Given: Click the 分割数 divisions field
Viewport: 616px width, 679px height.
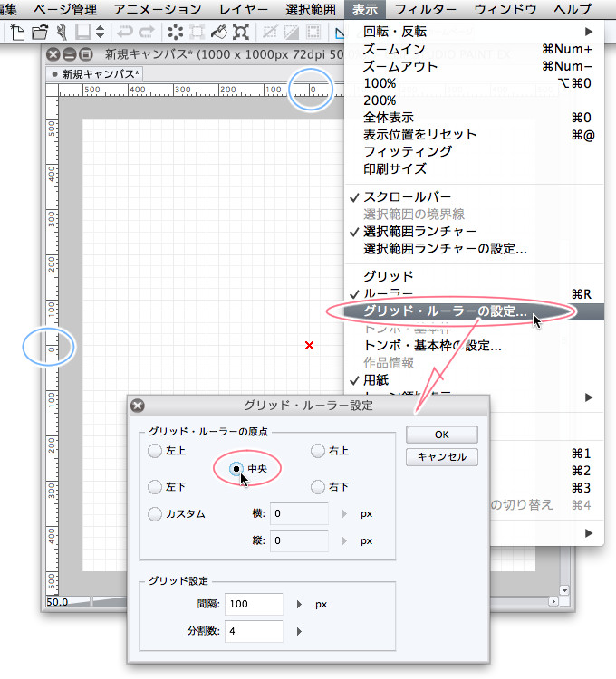Looking at the screenshot, I should (254, 631).
